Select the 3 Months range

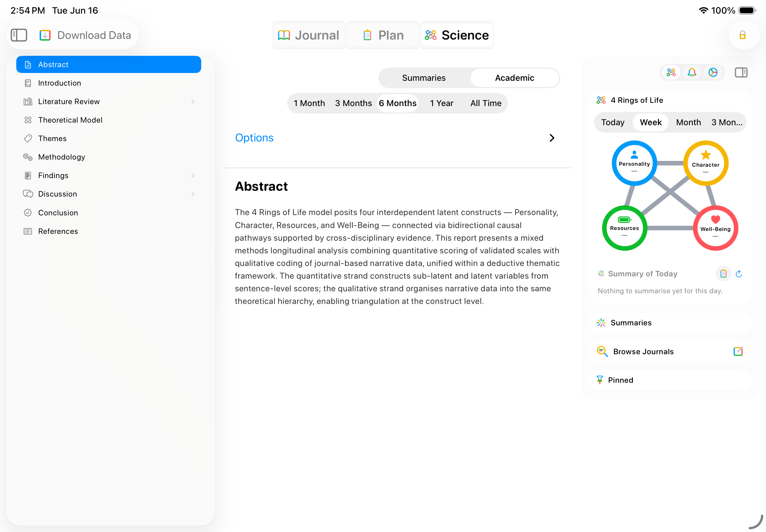[353, 103]
